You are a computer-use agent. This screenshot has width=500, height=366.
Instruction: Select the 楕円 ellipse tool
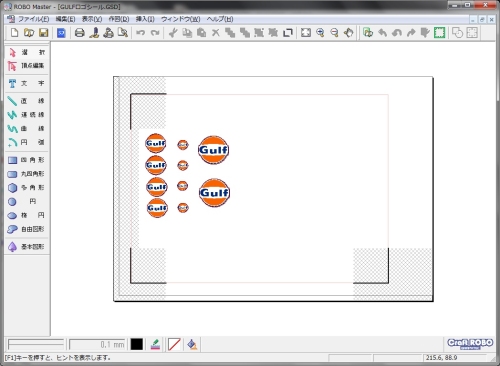tap(27, 215)
